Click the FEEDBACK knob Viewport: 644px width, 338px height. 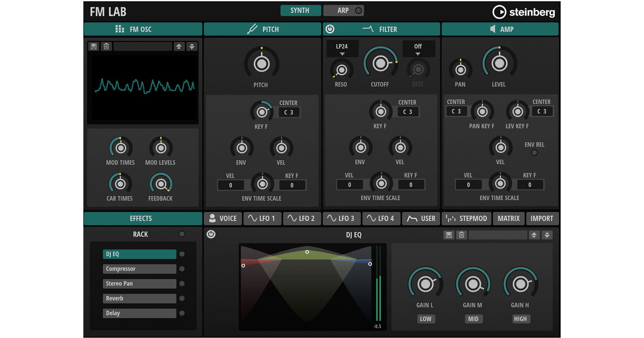[161, 184]
